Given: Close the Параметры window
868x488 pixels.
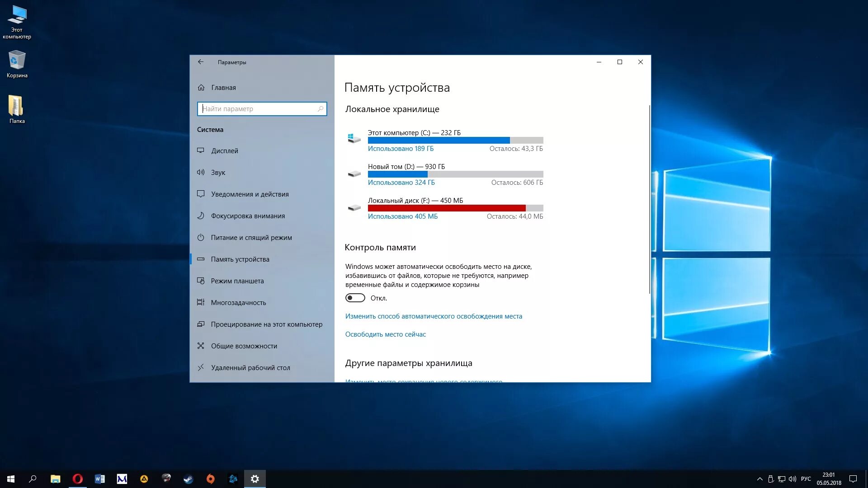Looking at the screenshot, I should (641, 62).
